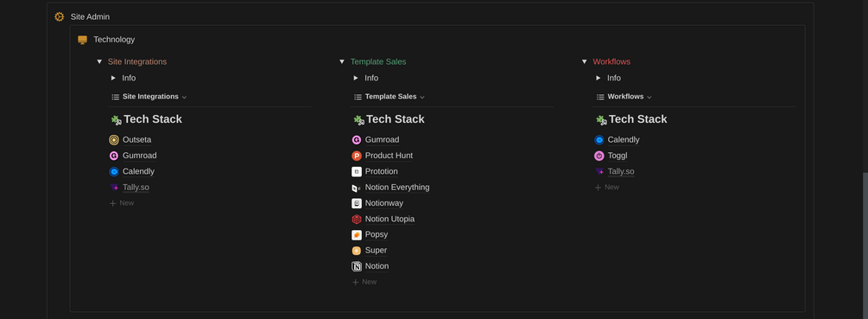Open the Popsy page
868x319 pixels.
(377, 235)
